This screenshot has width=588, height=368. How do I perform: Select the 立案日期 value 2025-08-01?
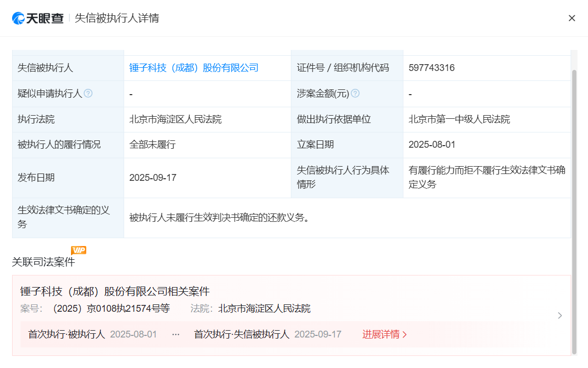432,145
